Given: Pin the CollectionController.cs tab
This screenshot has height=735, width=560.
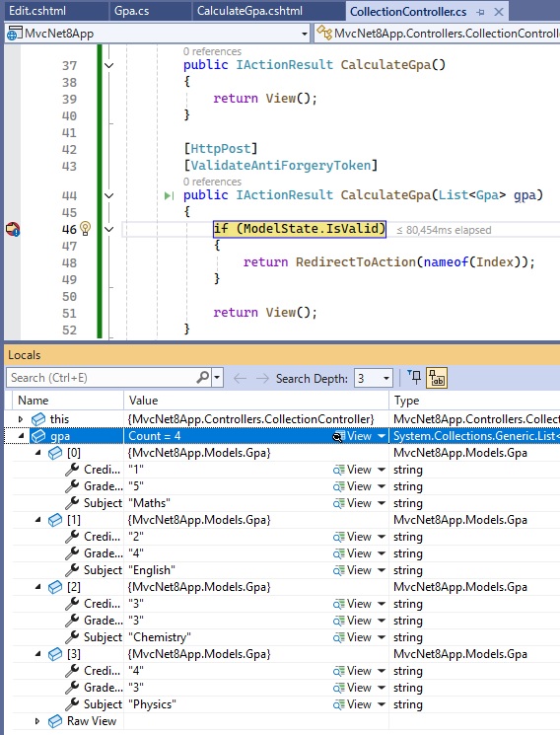Looking at the screenshot, I should [x=480, y=13].
